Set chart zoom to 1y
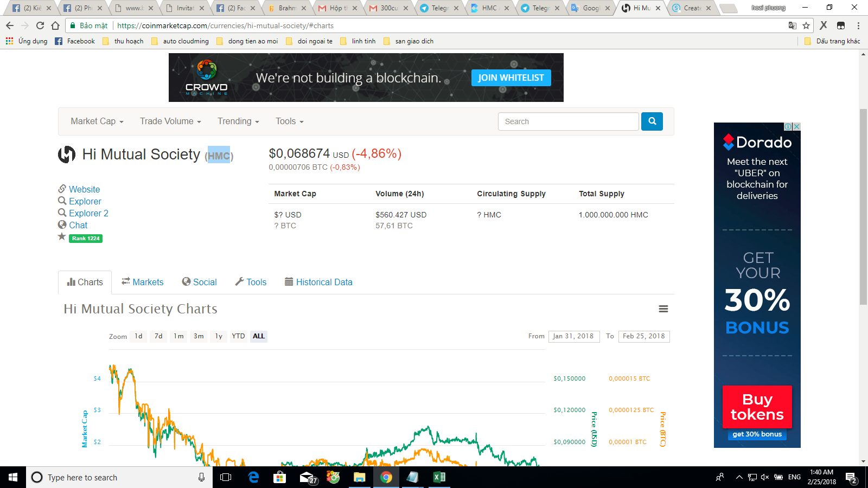Viewport: 868px width, 488px height. click(219, 336)
